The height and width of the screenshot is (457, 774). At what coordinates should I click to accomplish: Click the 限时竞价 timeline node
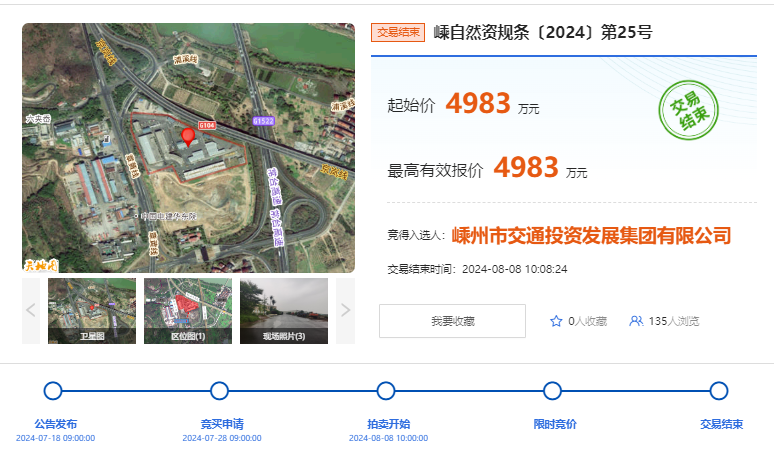pyautogui.click(x=551, y=391)
